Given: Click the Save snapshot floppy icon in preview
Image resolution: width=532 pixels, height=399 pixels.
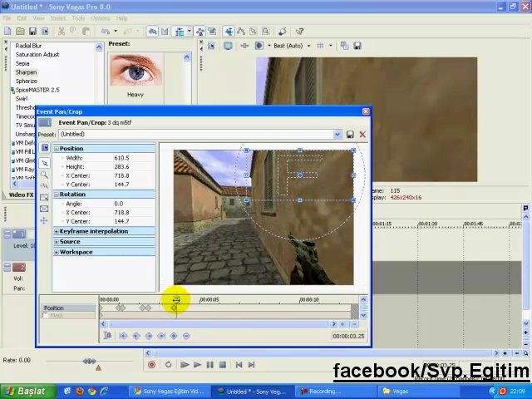Looking at the screenshot, I should click(357, 46).
